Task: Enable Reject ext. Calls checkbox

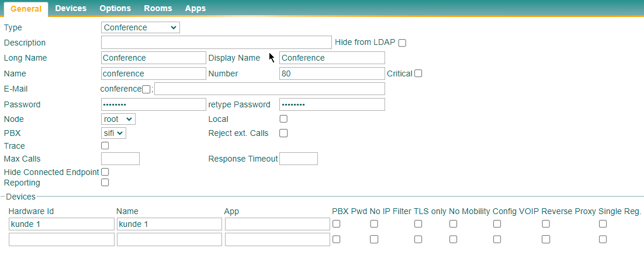Action: (283, 133)
